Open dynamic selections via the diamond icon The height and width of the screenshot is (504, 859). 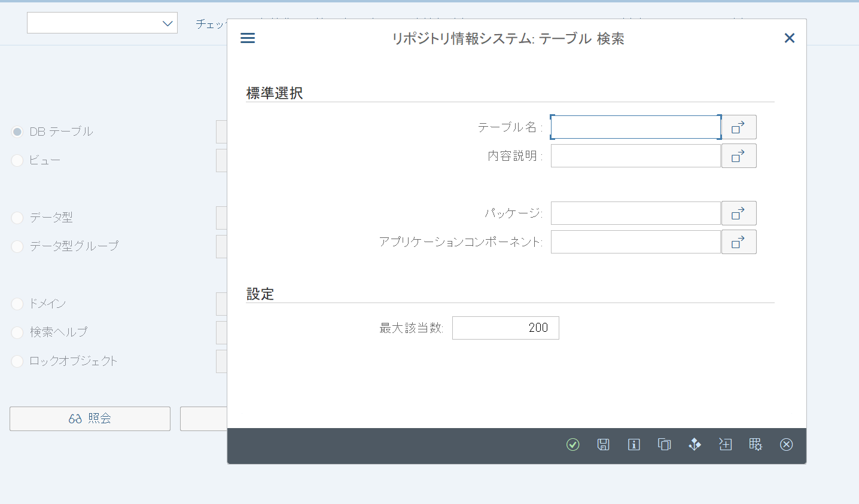click(x=694, y=445)
